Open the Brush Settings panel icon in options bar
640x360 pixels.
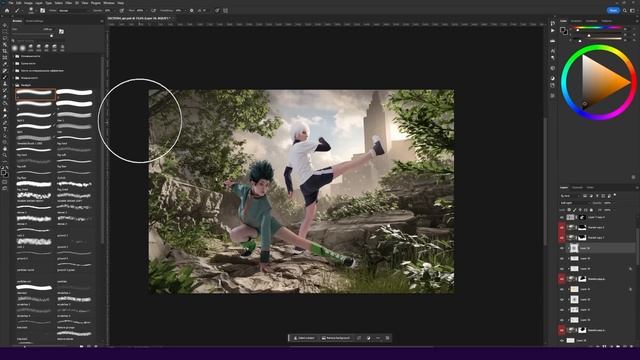(x=42, y=11)
